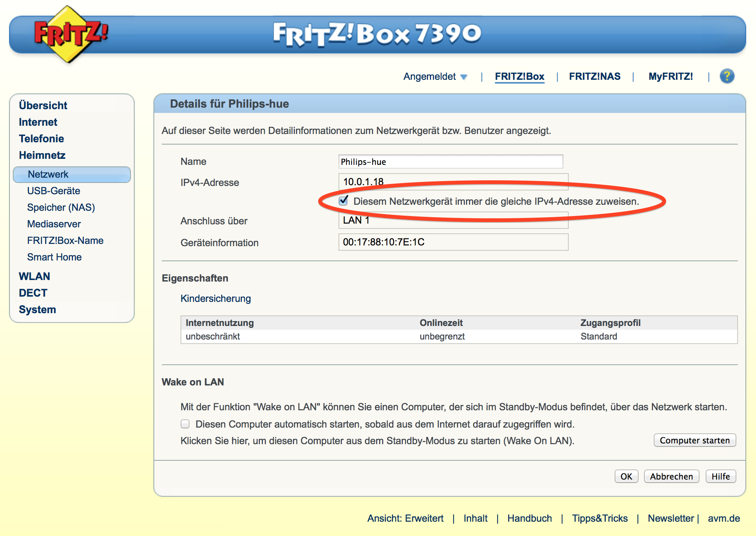Open USB-Geräte in the sidebar
This screenshot has width=756, height=536.
pos(53,191)
